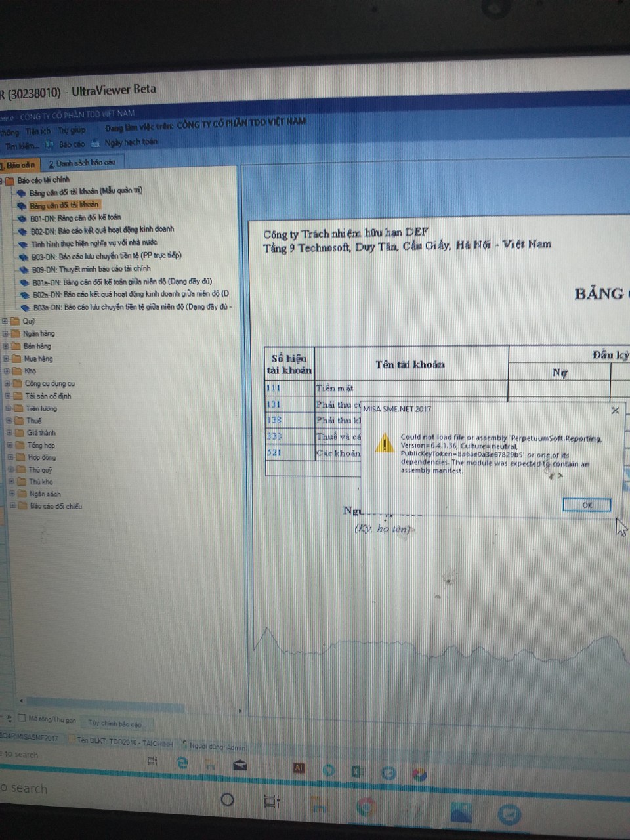Screen dimensions: 630x840
Task: Open the Tiện ích menu
Action: click(38, 131)
